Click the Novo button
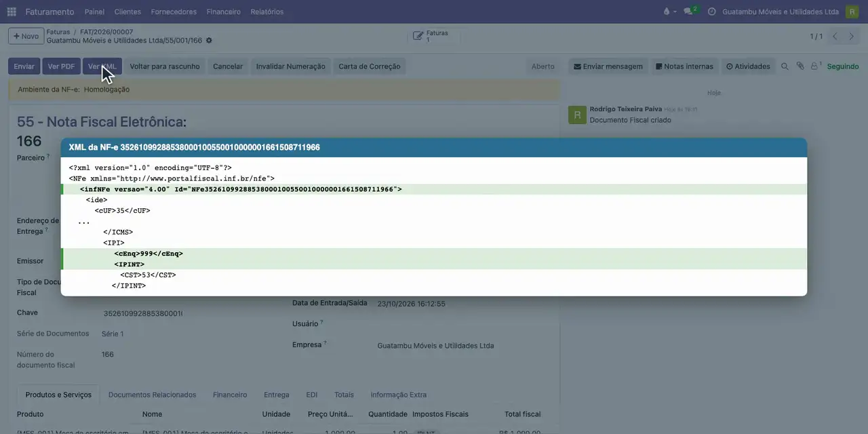The image size is (868, 434). point(26,36)
